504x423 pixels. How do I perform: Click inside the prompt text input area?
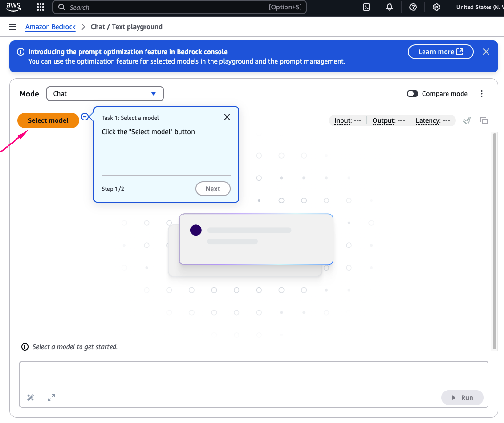[x=253, y=375]
